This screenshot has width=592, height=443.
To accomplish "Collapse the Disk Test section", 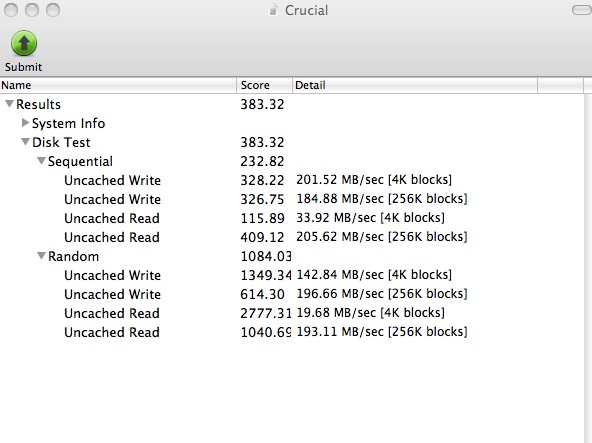I will pyautogui.click(x=25, y=142).
